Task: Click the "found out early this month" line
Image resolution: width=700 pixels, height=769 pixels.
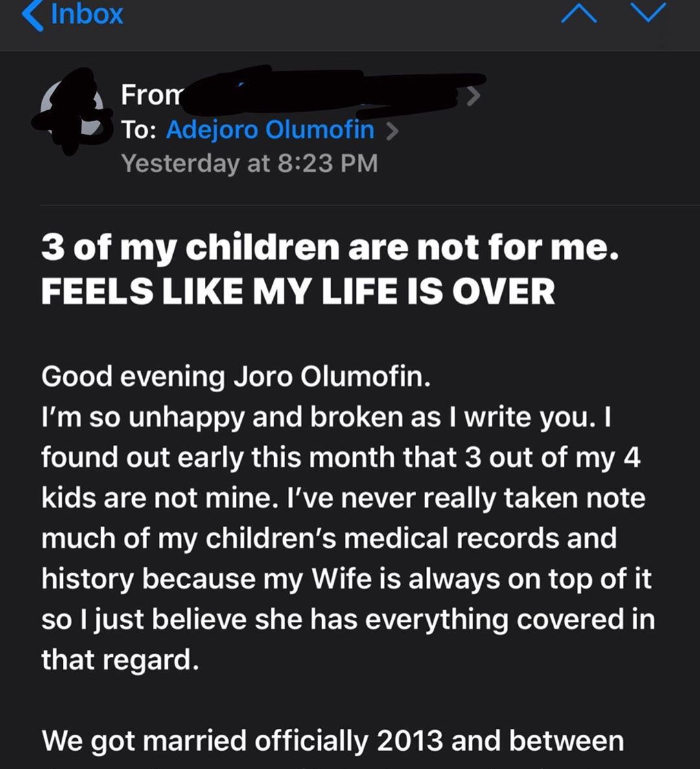Action: [341, 458]
